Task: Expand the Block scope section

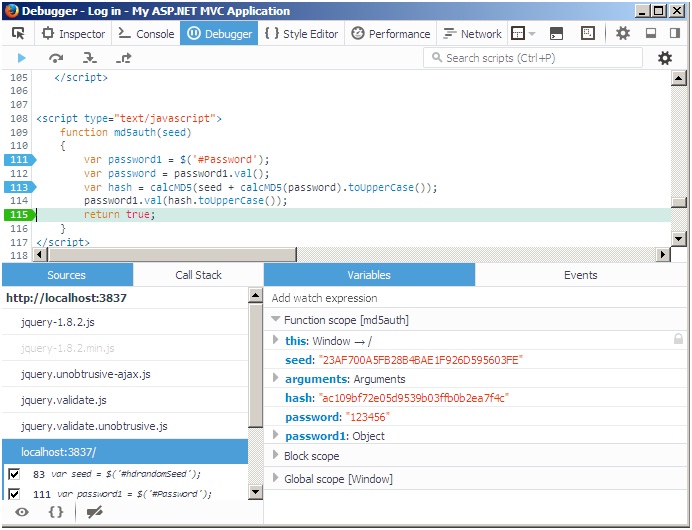Action: point(276,455)
